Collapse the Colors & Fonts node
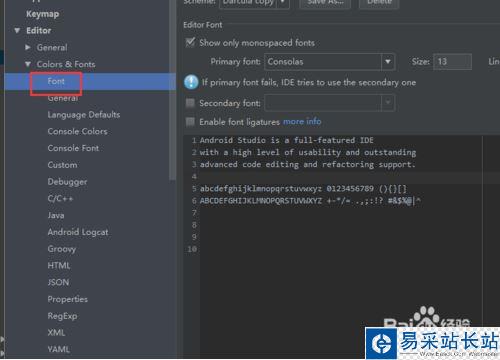Screen dimensions: 500x360 (28, 64)
